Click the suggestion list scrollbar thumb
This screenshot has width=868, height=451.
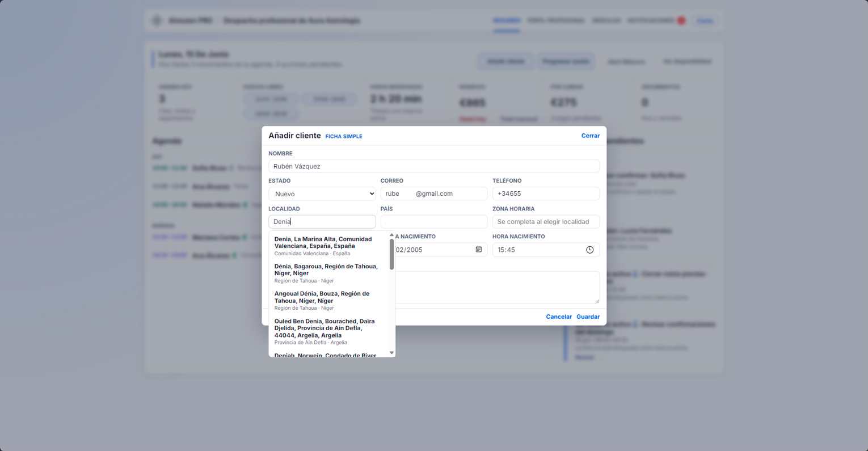391,254
